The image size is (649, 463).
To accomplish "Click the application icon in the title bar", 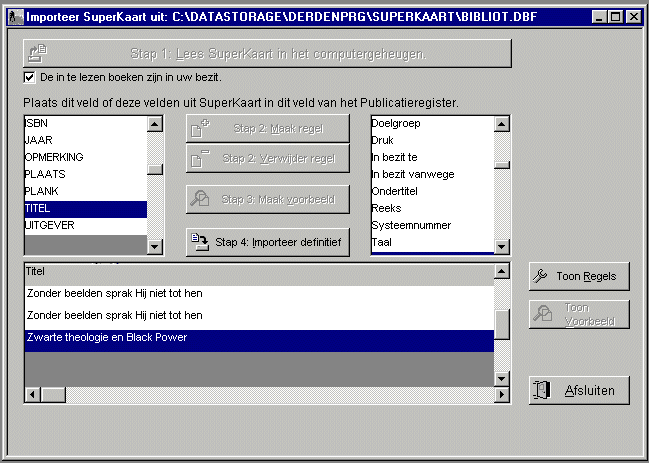I will pos(16,17).
